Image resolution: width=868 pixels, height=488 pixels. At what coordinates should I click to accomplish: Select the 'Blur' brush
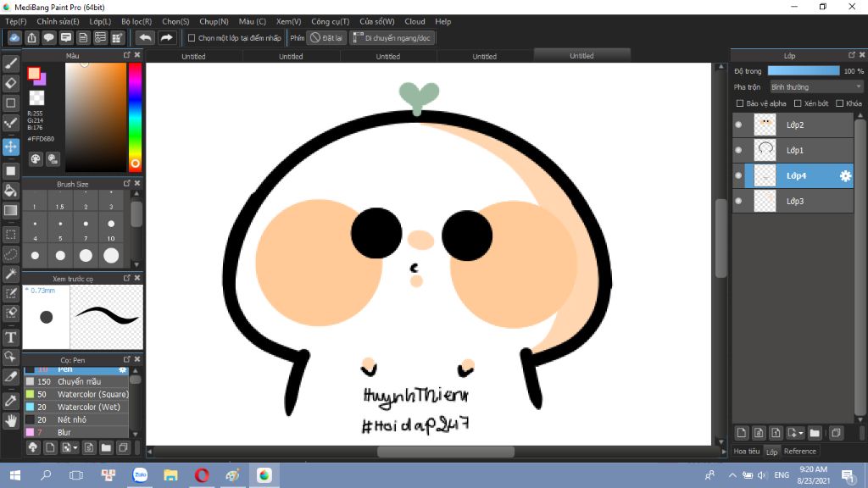click(76, 432)
